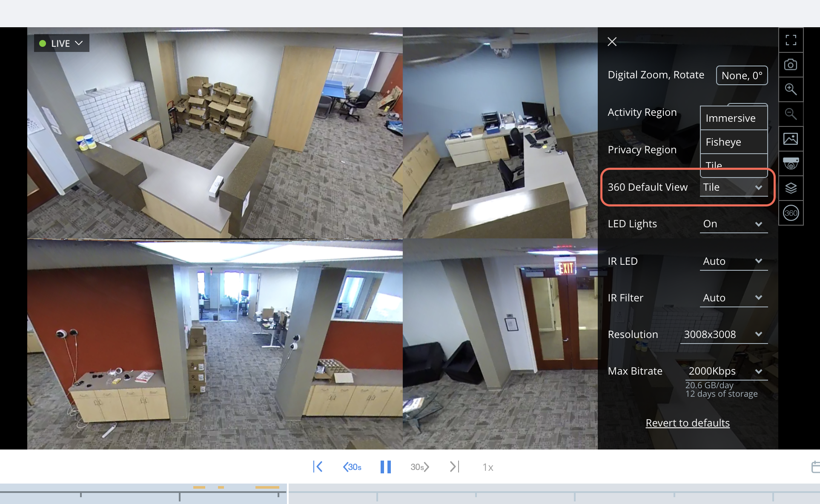
Task: Click the '12 days of storage' text
Action: tap(721, 394)
